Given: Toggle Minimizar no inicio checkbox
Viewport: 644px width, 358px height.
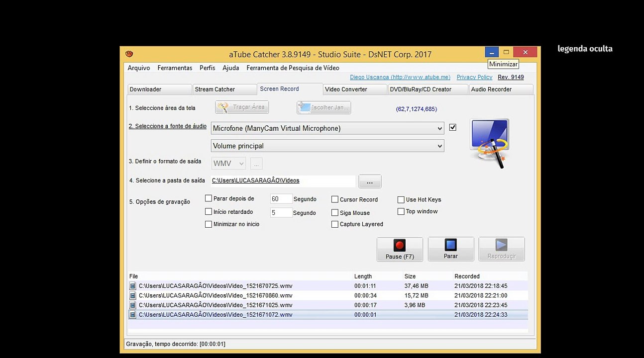Looking at the screenshot, I should [209, 224].
